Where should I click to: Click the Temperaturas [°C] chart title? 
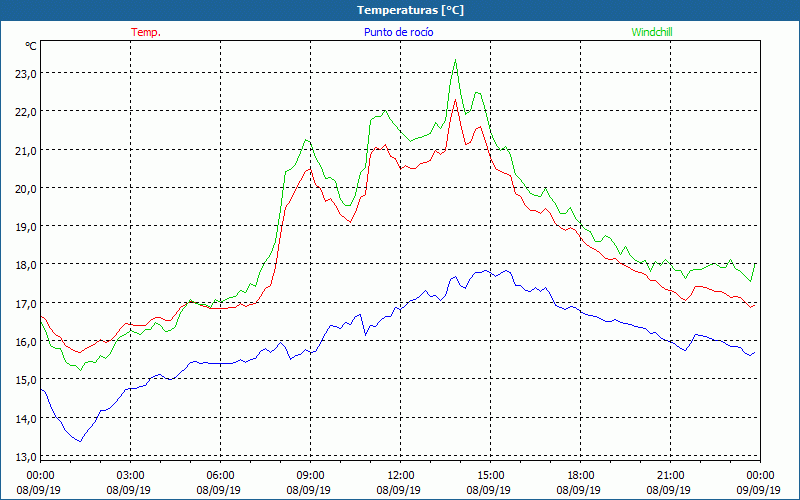[411, 10]
